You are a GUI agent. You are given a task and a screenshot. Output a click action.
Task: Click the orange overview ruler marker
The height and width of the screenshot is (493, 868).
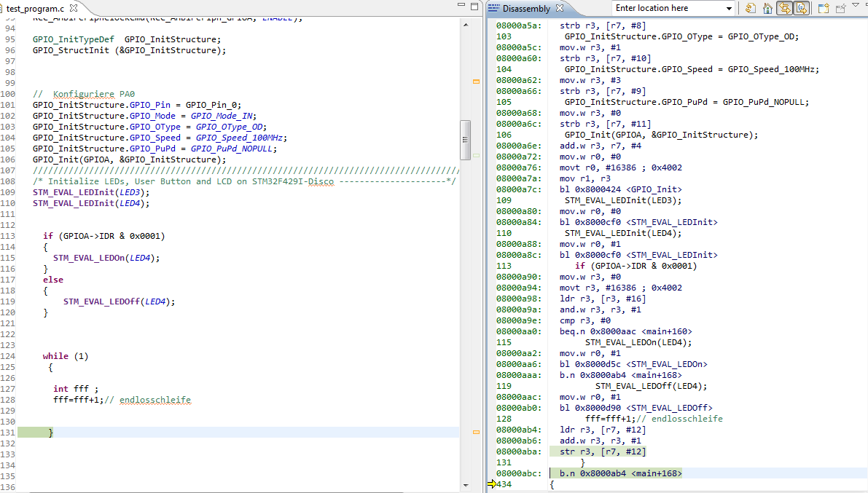476,82
